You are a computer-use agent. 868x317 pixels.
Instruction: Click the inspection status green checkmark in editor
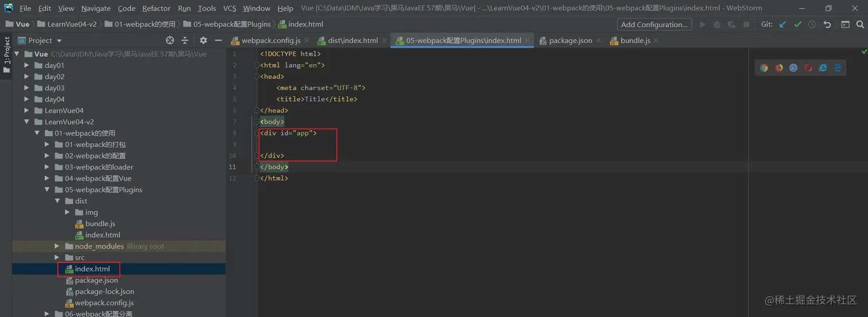[x=864, y=52]
